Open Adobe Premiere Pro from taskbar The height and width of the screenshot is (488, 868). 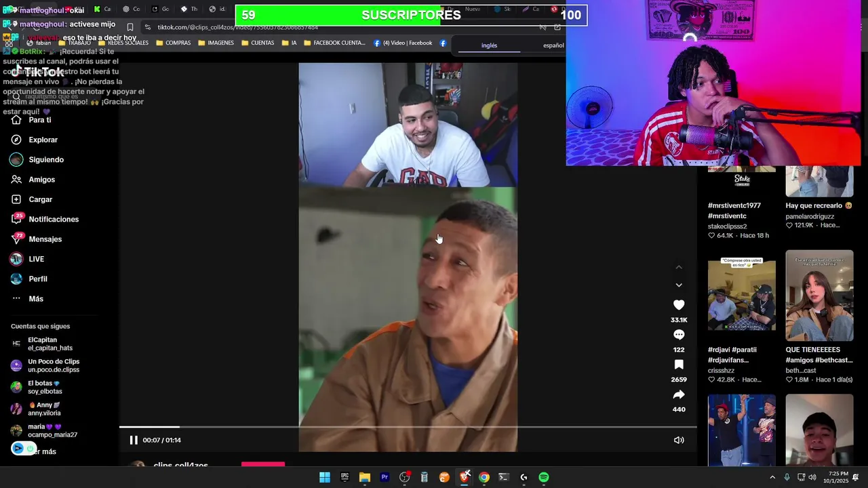pos(384,477)
